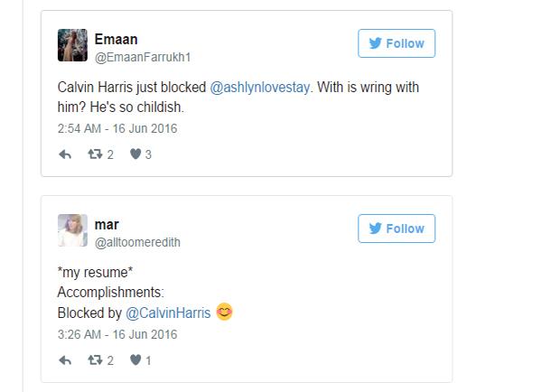Open Emaan's profile picture
The width and height of the screenshot is (542, 392).
[72, 44]
